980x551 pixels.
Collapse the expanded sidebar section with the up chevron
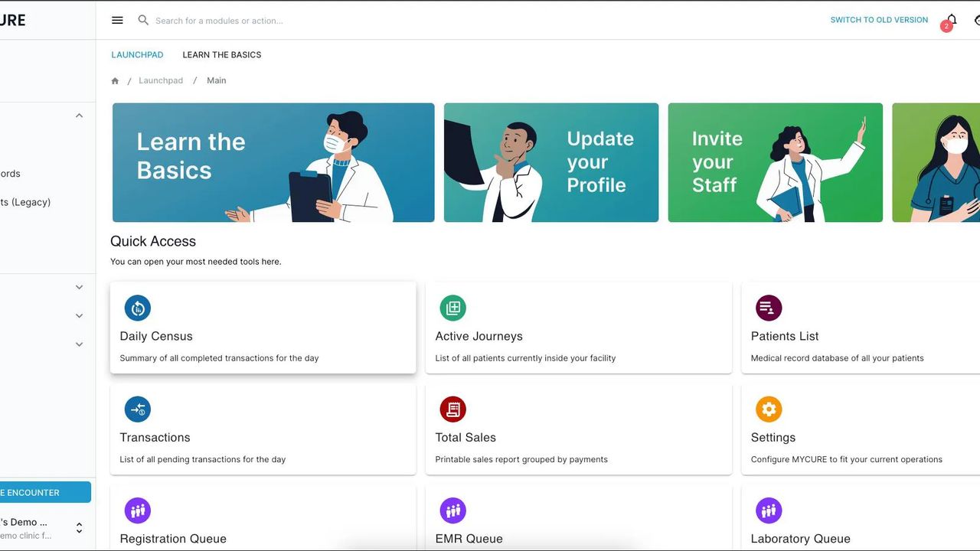pos(79,116)
